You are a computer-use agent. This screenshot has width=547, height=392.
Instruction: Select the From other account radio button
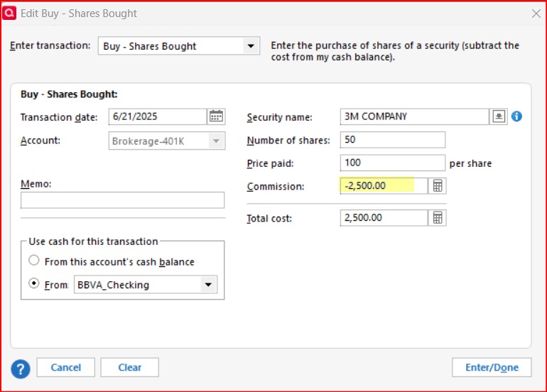(x=34, y=283)
